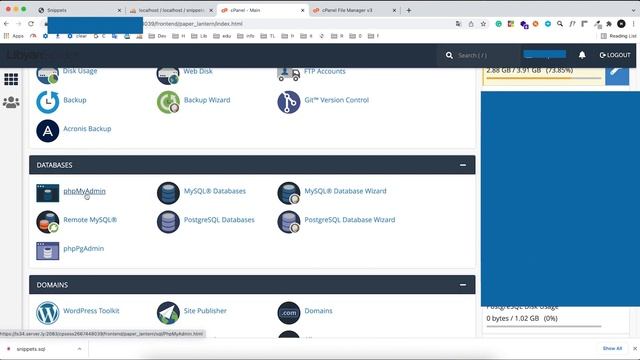Click the Backup icon
This screenshot has width=640, height=360.
(x=47, y=102)
